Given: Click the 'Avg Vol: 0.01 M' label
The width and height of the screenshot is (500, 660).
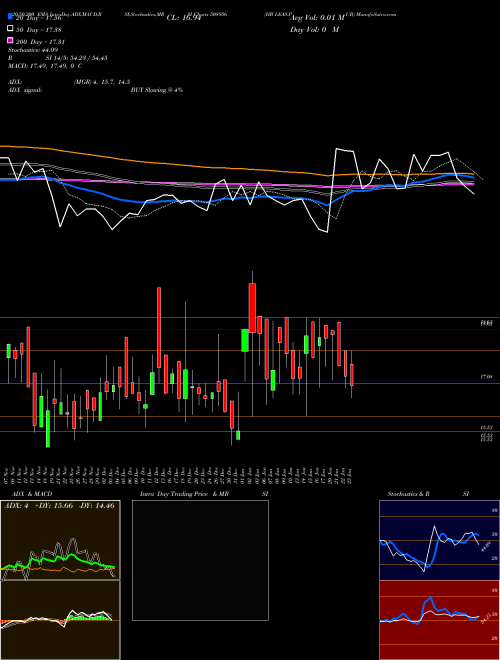Looking at the screenshot, I should point(317,18).
